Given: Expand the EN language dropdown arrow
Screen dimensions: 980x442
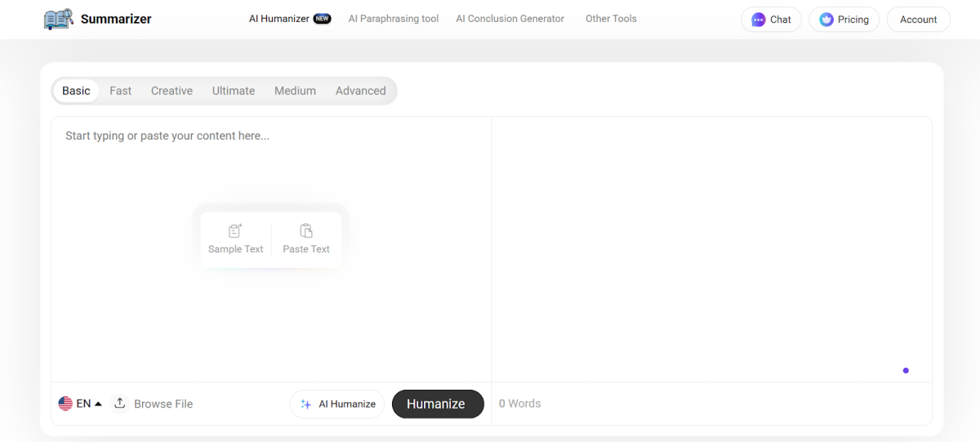Looking at the screenshot, I should click(x=98, y=404).
